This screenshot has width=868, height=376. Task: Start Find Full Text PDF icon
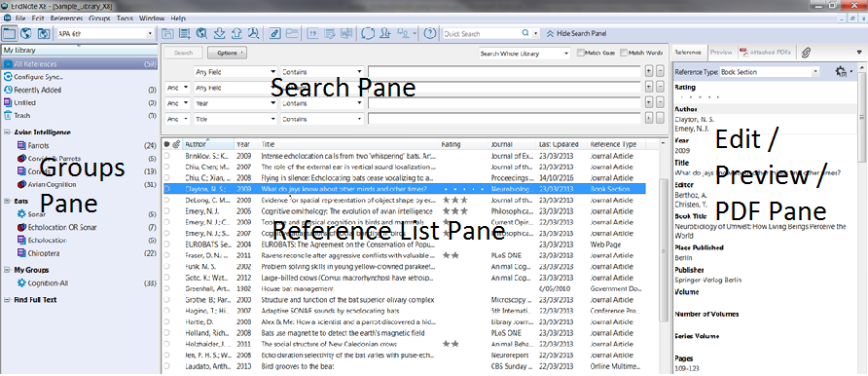[x=254, y=33]
